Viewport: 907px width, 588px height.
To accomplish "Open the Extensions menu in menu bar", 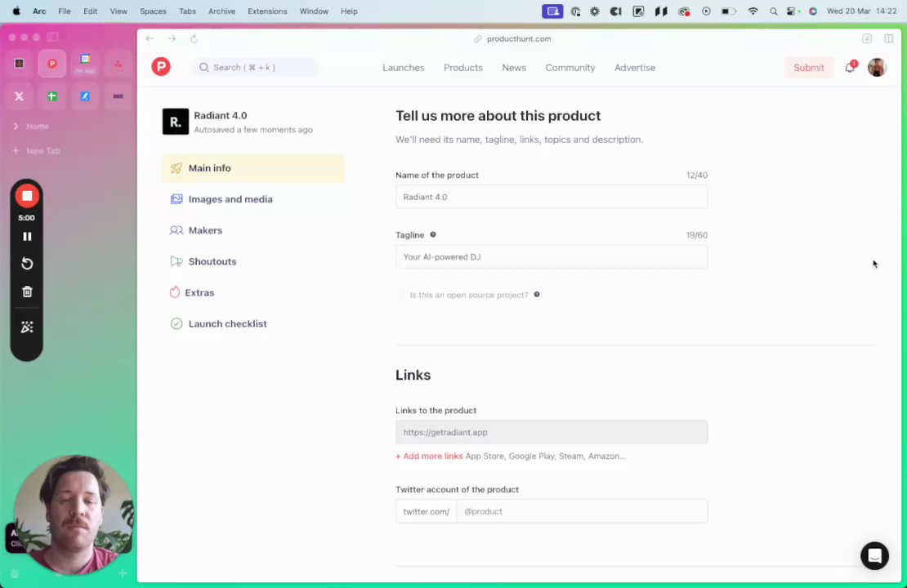I will tap(267, 11).
